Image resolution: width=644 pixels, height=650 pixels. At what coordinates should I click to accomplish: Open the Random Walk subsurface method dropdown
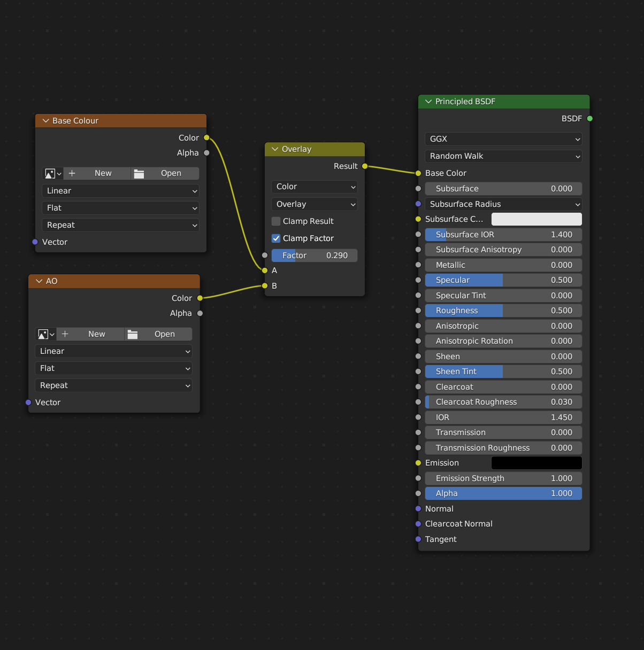[503, 156]
